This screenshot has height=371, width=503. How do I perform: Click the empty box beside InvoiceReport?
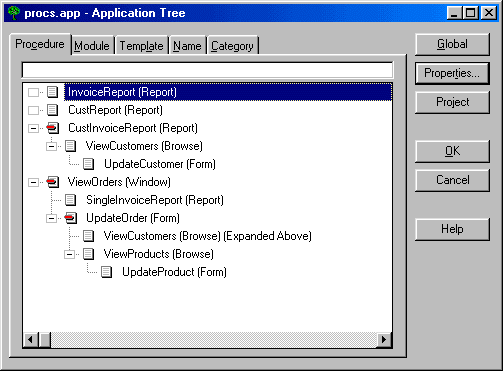pyautogui.click(x=33, y=92)
